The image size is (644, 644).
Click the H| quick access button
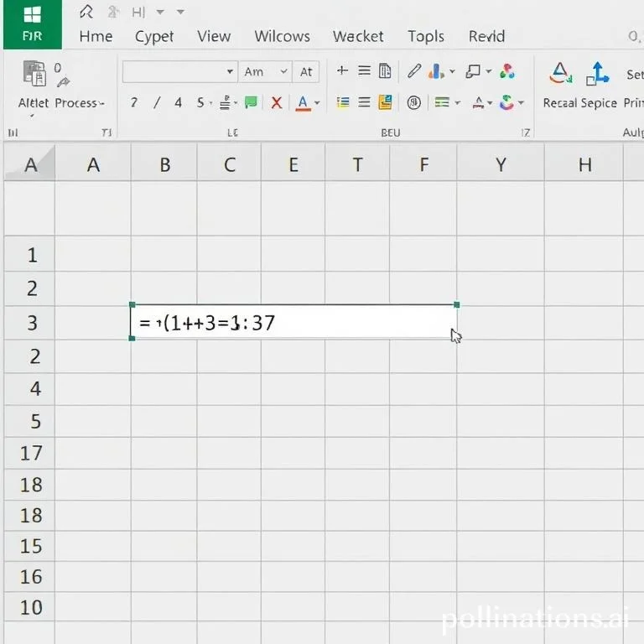coord(138,13)
